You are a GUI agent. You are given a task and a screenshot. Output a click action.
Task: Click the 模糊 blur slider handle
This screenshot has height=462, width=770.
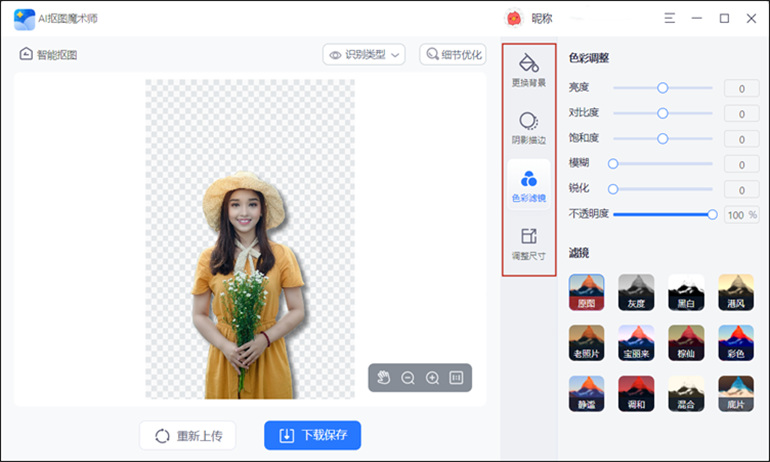(x=613, y=164)
